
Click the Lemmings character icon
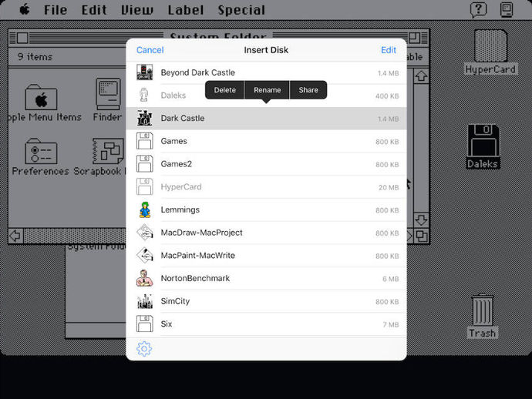pos(145,210)
